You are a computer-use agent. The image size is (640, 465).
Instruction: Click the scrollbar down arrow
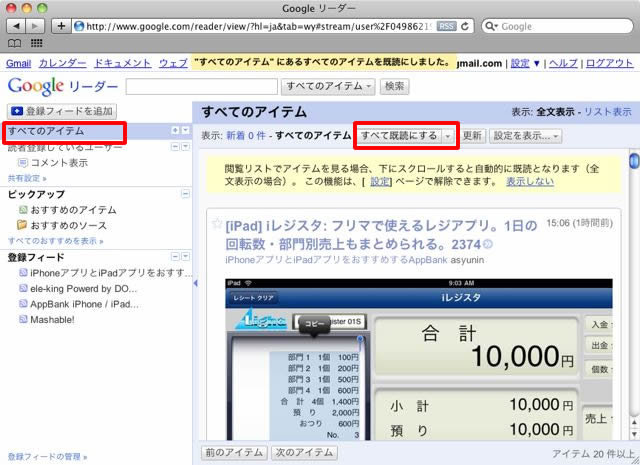coord(634,434)
